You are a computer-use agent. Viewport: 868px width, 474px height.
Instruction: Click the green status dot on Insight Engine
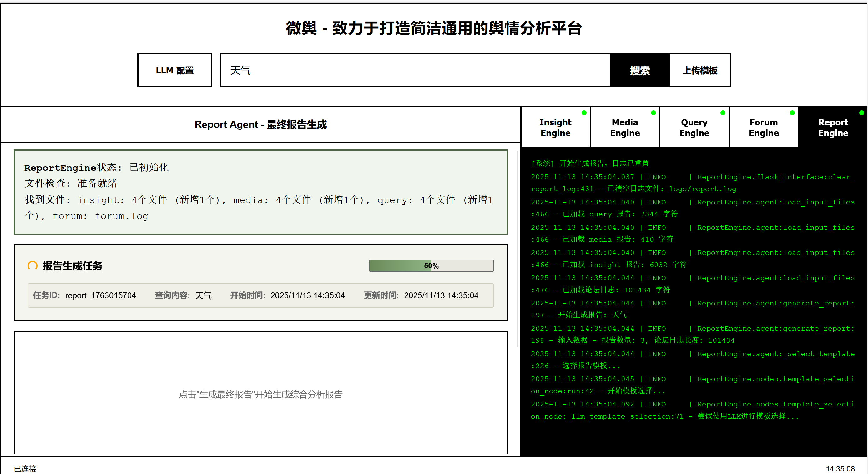(x=584, y=113)
